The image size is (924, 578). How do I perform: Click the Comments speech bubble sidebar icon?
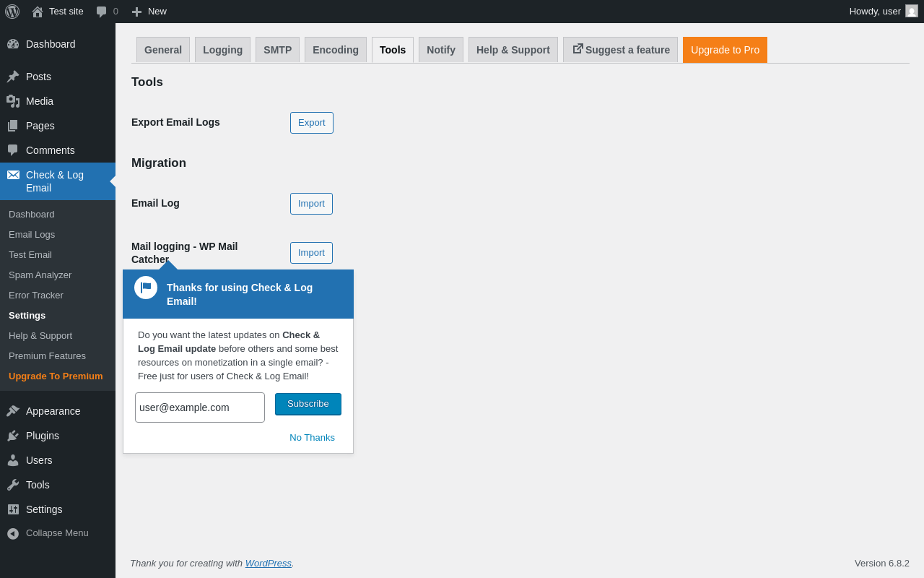coord(13,150)
